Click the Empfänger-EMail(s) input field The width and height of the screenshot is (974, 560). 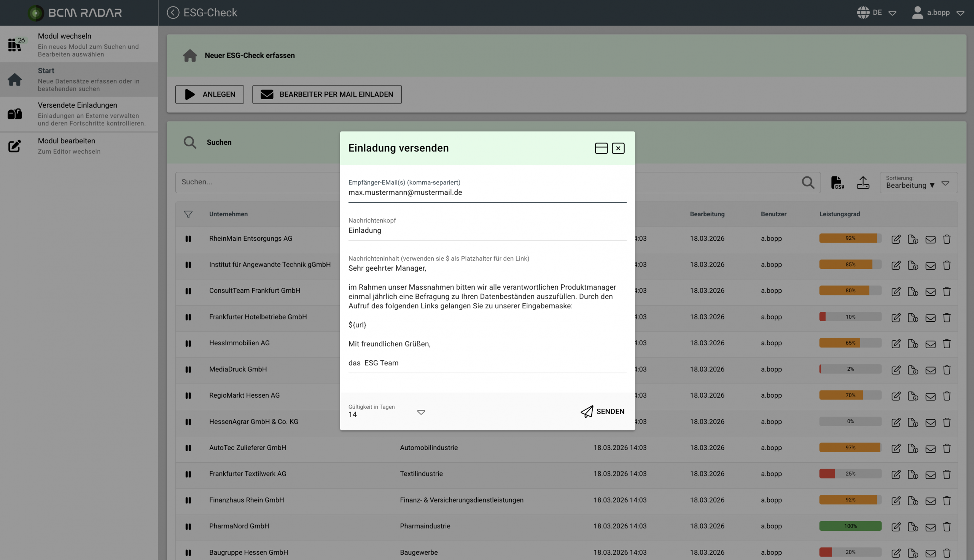(487, 192)
